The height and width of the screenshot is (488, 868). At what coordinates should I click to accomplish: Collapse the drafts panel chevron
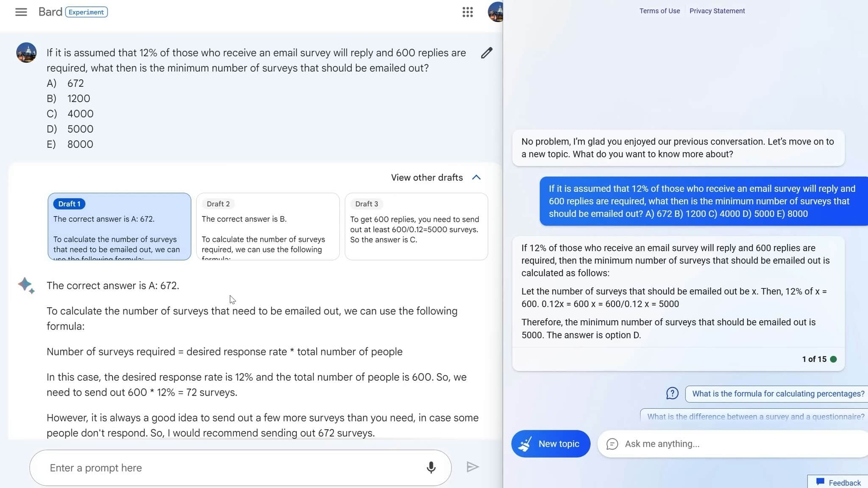click(x=477, y=177)
